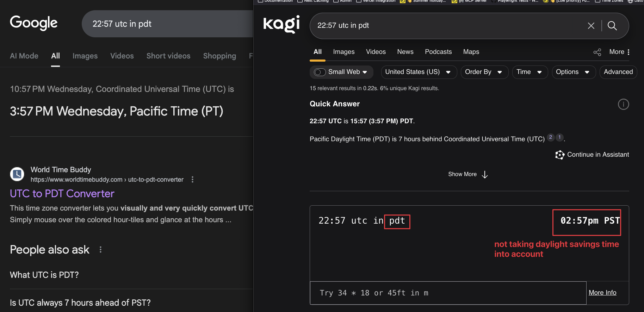Click the Quick Answer info icon

coord(623,104)
